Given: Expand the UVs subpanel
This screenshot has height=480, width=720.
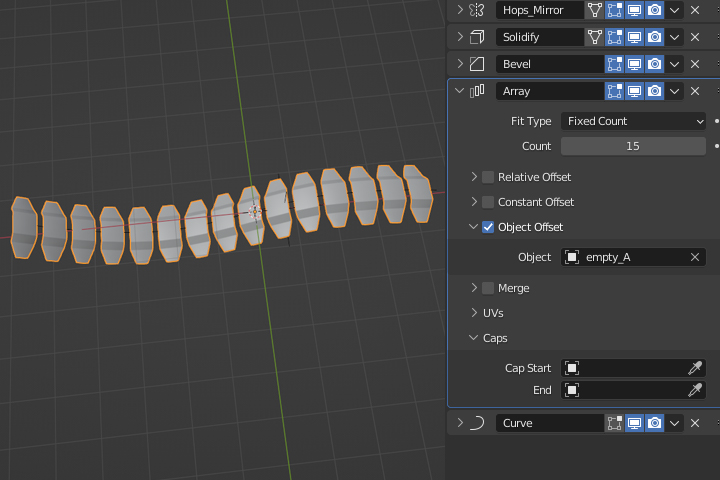Looking at the screenshot, I should point(474,313).
